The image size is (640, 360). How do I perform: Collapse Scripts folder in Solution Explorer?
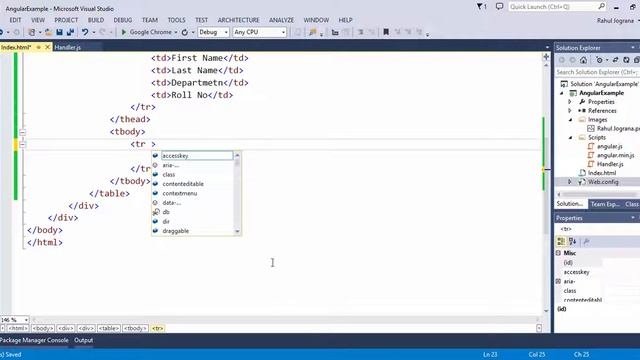[x=571, y=138]
